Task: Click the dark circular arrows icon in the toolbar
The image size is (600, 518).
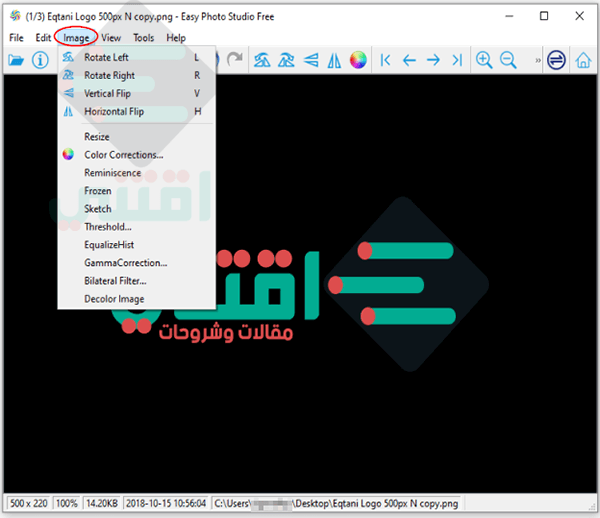Action: point(556,60)
